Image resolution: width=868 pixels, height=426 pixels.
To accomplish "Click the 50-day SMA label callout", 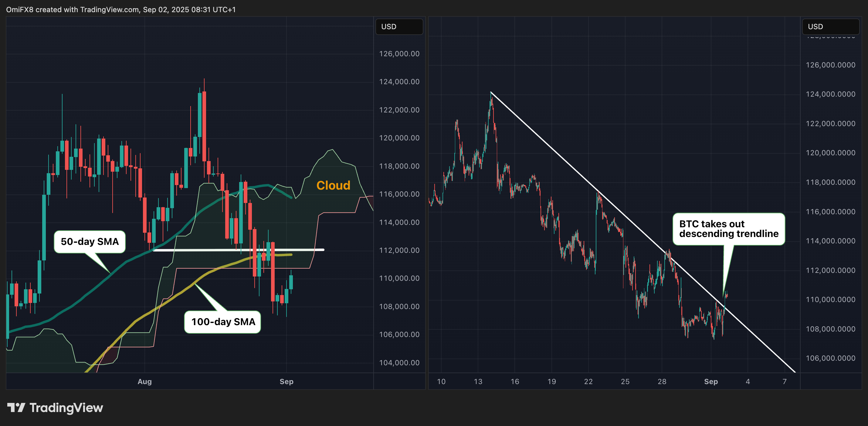I will 90,242.
